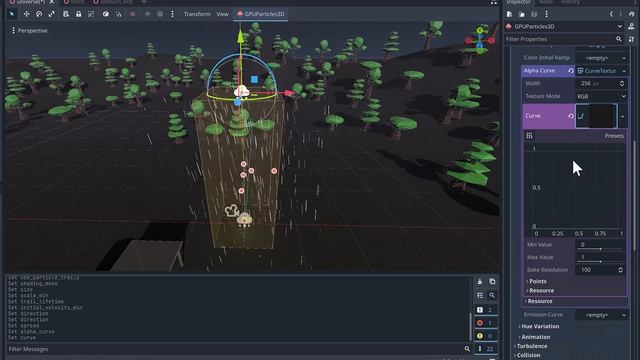The height and width of the screenshot is (360, 640).
Task: Toggle standard messages filter showing 2
Action: pos(485,310)
